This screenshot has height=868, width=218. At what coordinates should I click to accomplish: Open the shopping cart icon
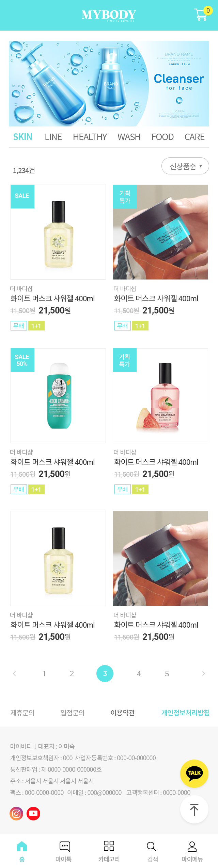tap(201, 15)
